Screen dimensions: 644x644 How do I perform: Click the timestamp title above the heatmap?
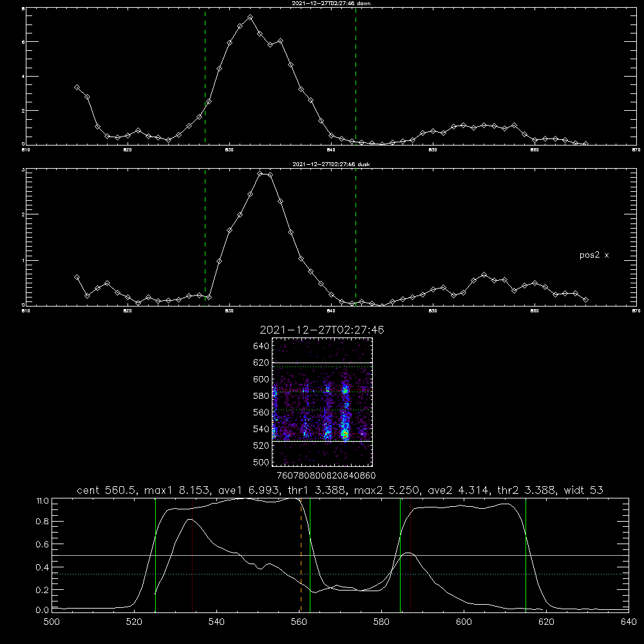coord(322,330)
